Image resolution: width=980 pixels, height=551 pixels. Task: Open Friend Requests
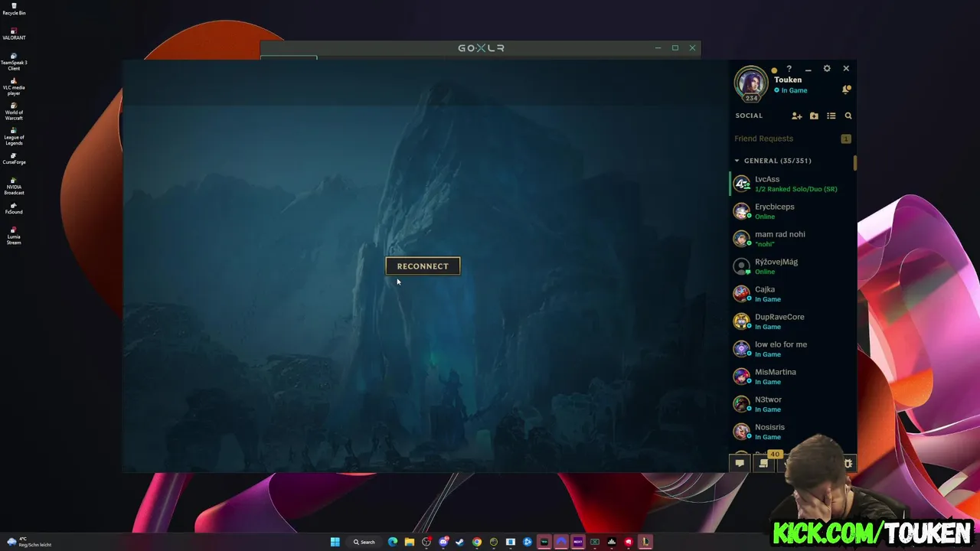click(x=792, y=139)
